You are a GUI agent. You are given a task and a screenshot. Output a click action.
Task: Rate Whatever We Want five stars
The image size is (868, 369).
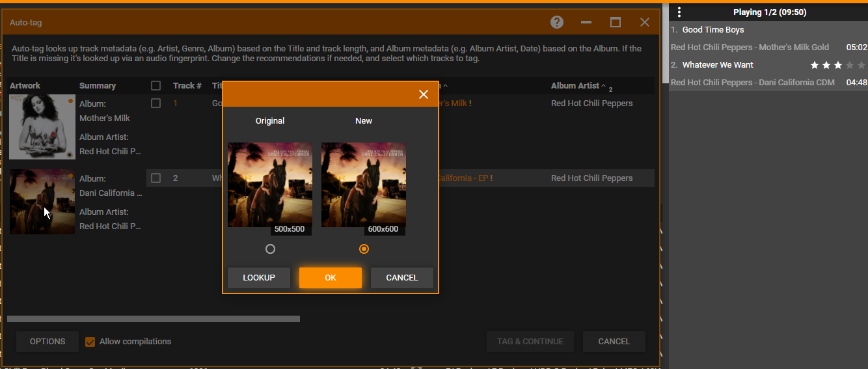[861, 65]
